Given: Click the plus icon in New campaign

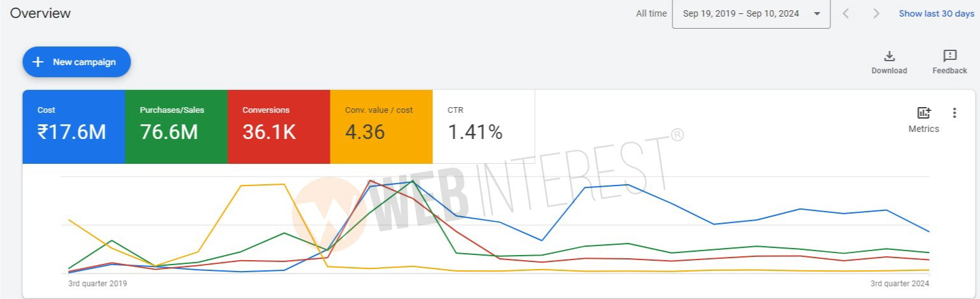Looking at the screenshot, I should tap(38, 62).
